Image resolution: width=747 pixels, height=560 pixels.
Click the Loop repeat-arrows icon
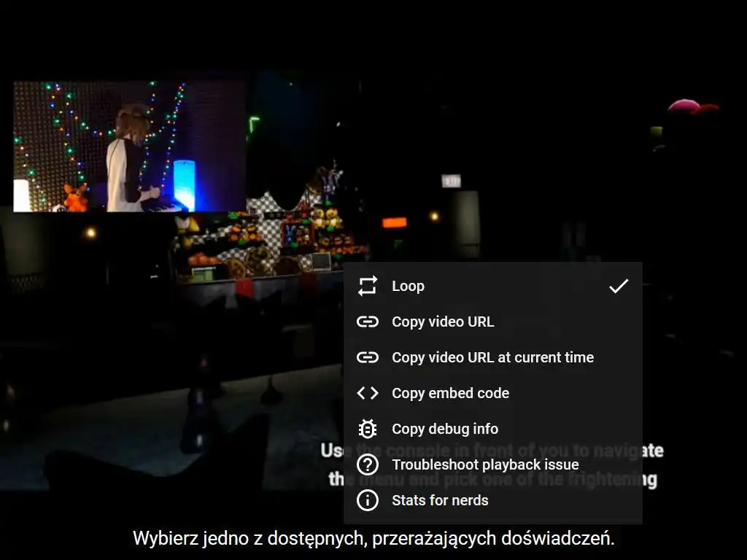(x=368, y=286)
